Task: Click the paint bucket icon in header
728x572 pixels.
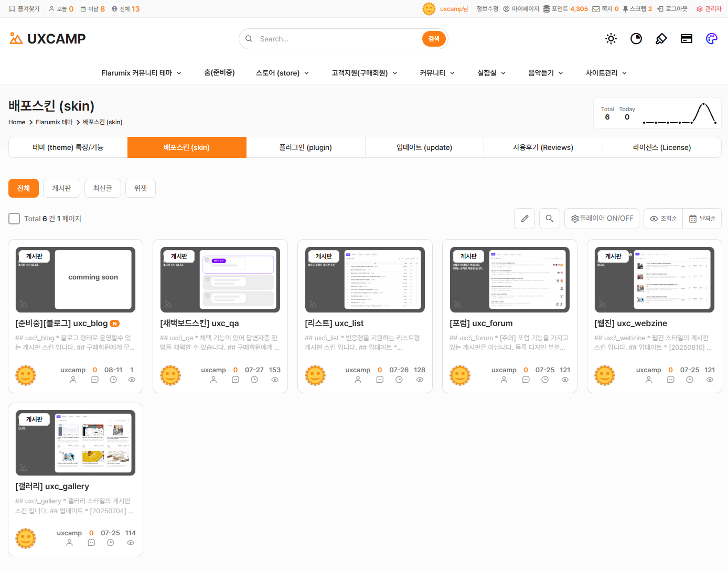Action: pos(661,39)
